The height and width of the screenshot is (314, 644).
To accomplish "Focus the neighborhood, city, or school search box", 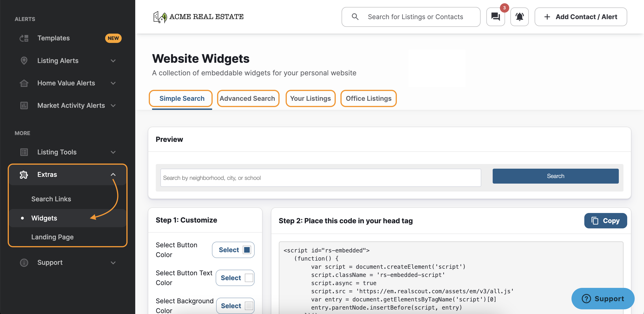I will [x=321, y=178].
